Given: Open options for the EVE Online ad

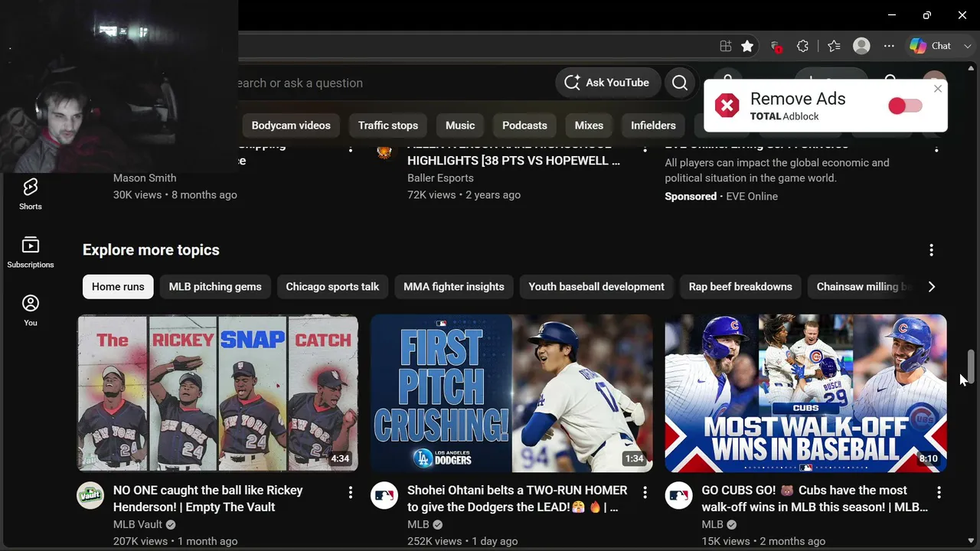Looking at the screenshot, I should tap(936, 148).
